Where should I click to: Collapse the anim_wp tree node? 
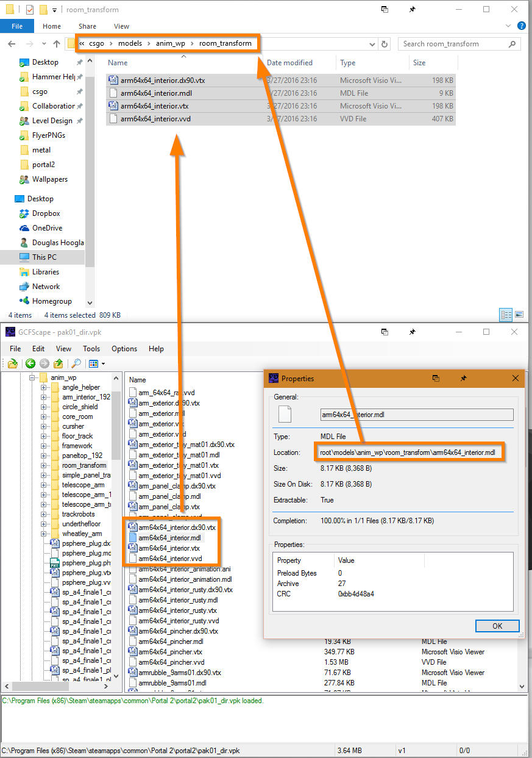(32, 377)
